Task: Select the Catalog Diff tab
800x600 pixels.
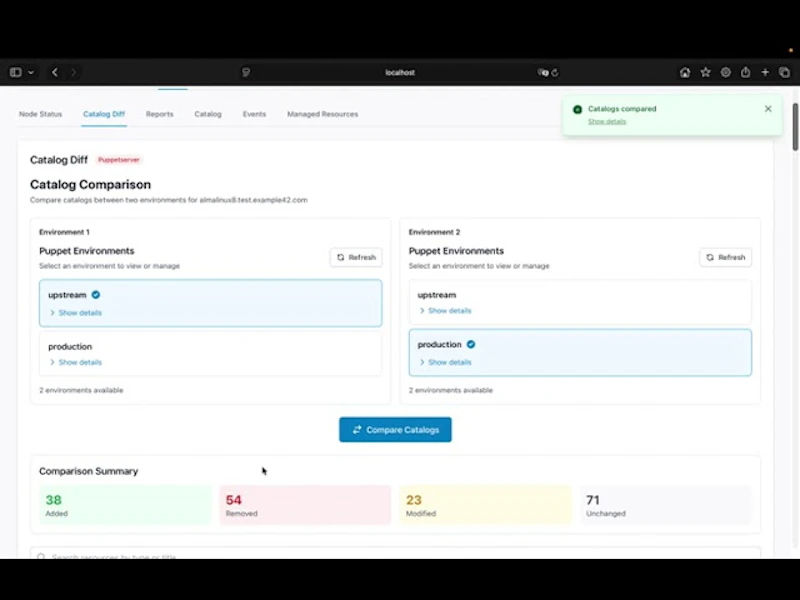Action: [x=104, y=114]
